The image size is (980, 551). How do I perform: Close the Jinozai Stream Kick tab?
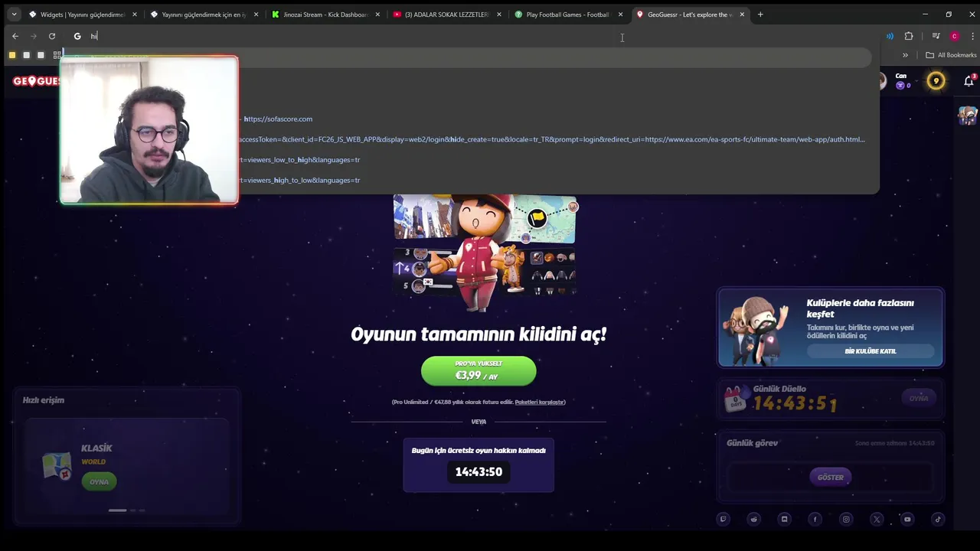click(377, 15)
